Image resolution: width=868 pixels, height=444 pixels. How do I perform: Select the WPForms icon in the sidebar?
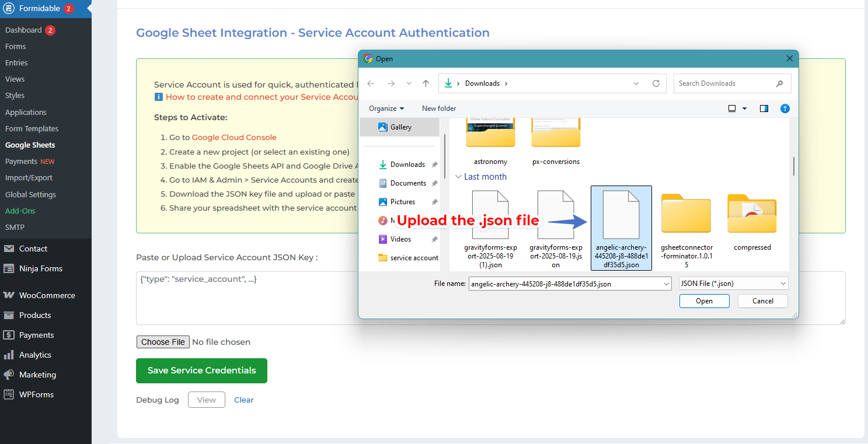(10, 394)
